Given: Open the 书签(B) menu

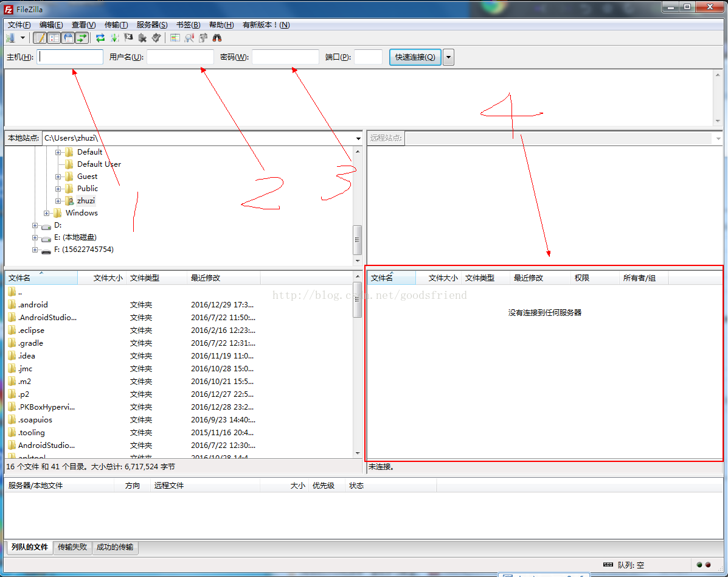Looking at the screenshot, I should (189, 24).
